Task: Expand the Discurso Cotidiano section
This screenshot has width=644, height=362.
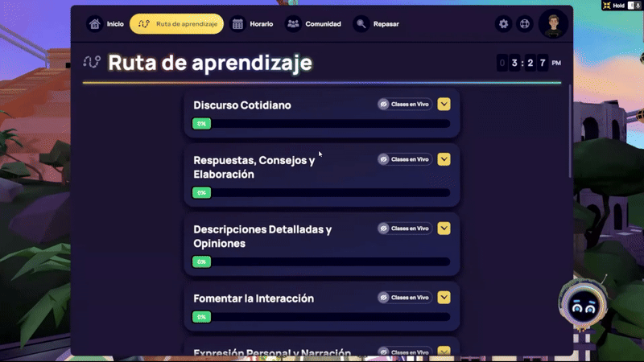Action: point(444,104)
